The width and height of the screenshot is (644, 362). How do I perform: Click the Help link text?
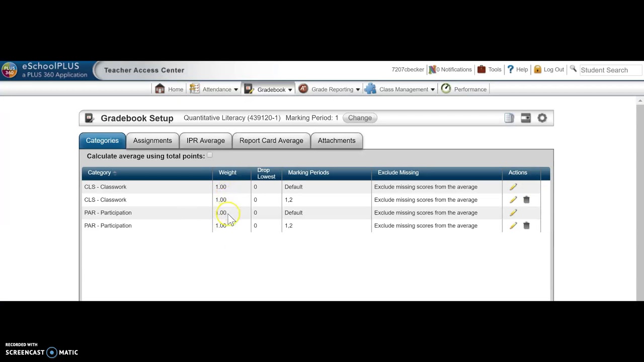point(522,69)
